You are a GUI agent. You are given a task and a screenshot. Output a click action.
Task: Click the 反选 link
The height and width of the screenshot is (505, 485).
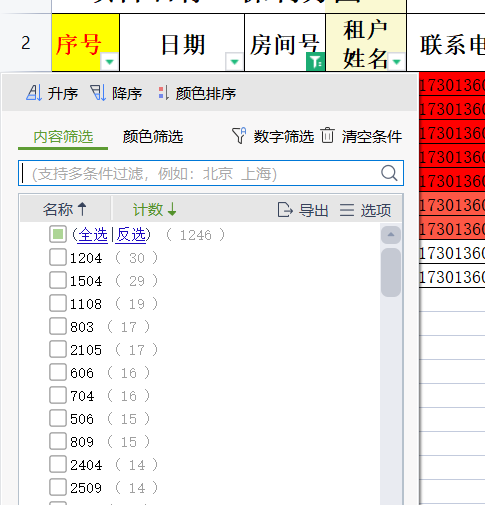coord(130,235)
